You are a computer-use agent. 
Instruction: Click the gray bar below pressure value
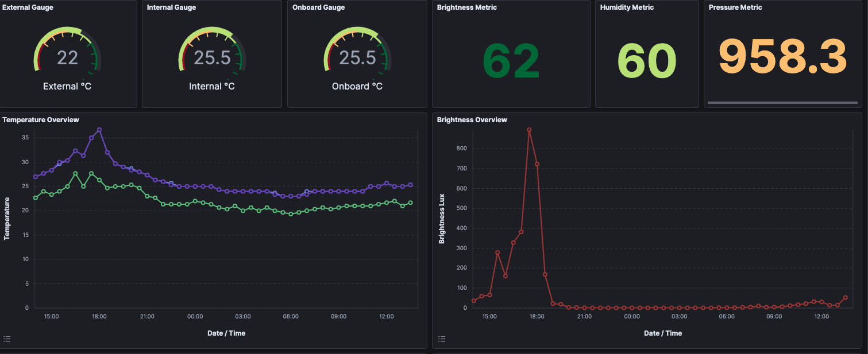(x=782, y=103)
